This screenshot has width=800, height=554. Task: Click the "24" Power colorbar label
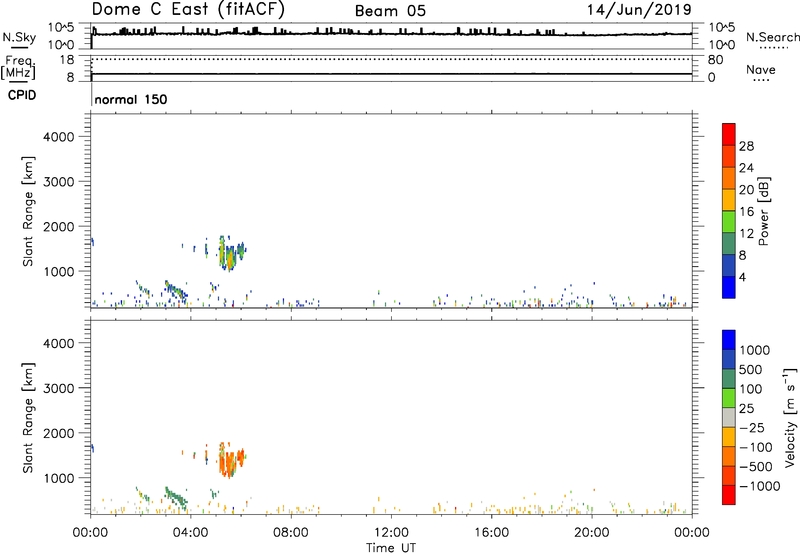746,168
